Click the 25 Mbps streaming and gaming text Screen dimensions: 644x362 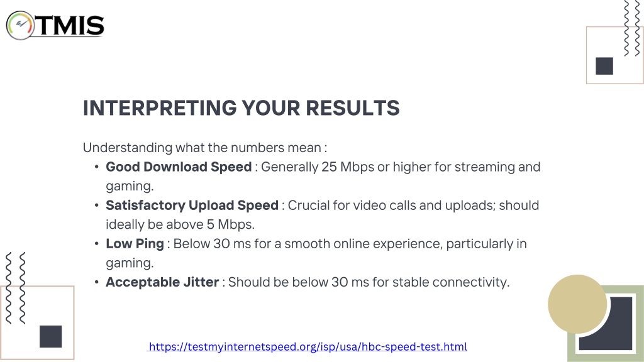click(x=323, y=177)
